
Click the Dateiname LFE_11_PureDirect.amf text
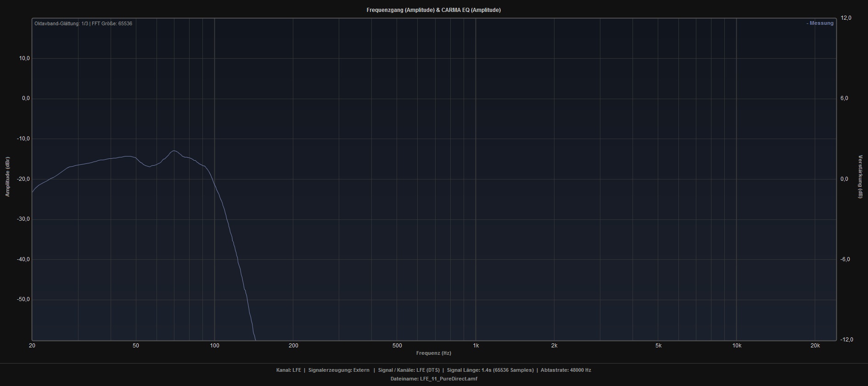pyautogui.click(x=433, y=379)
